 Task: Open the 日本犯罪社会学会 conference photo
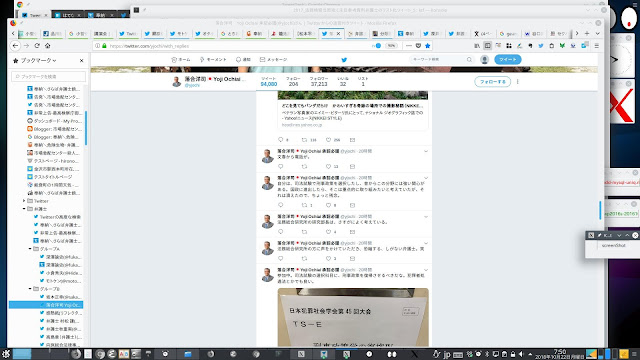(x=353, y=317)
